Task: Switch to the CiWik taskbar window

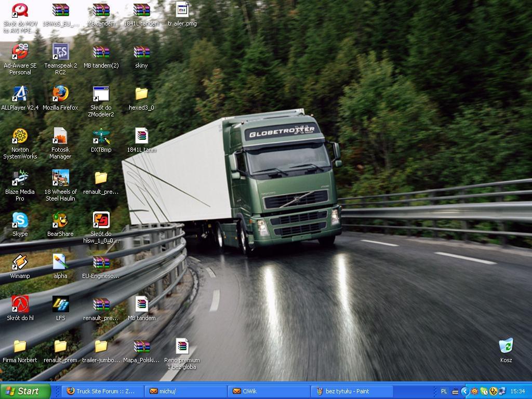Action: [x=269, y=391]
